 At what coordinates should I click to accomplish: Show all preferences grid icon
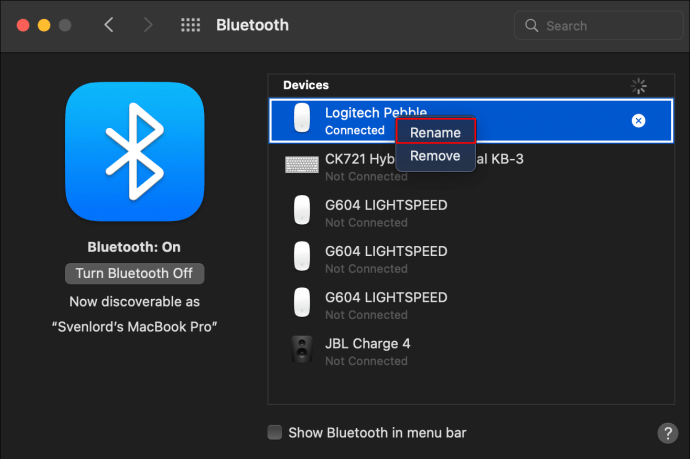[191, 25]
